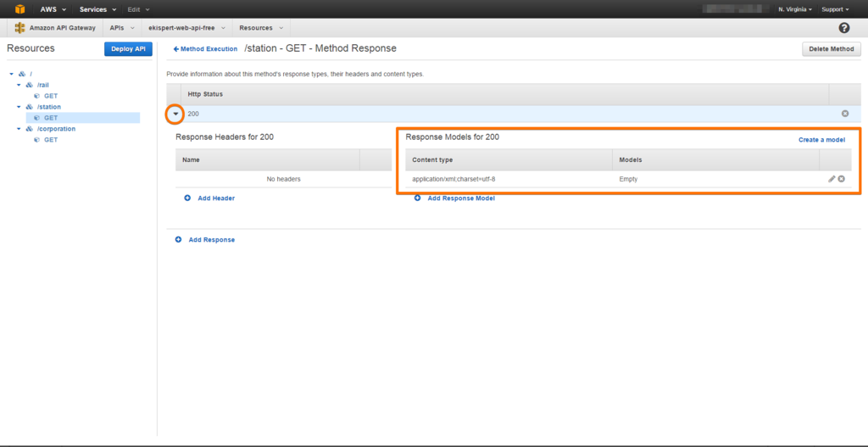Go back via Method Execution link

(x=205, y=48)
